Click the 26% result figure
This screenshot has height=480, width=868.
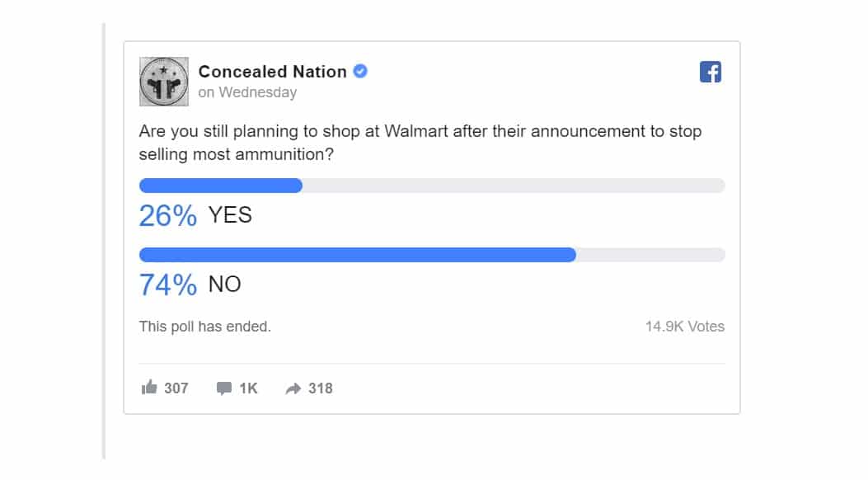pos(168,216)
